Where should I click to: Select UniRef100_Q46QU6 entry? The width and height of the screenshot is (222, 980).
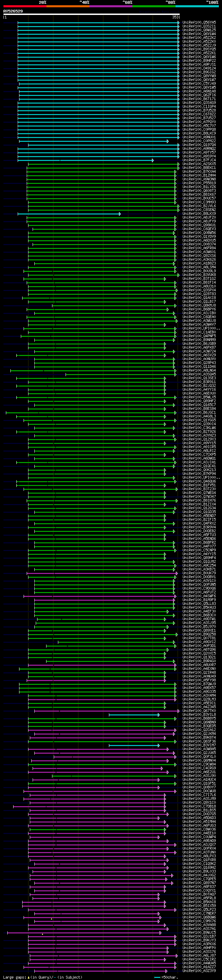coord(199,481)
